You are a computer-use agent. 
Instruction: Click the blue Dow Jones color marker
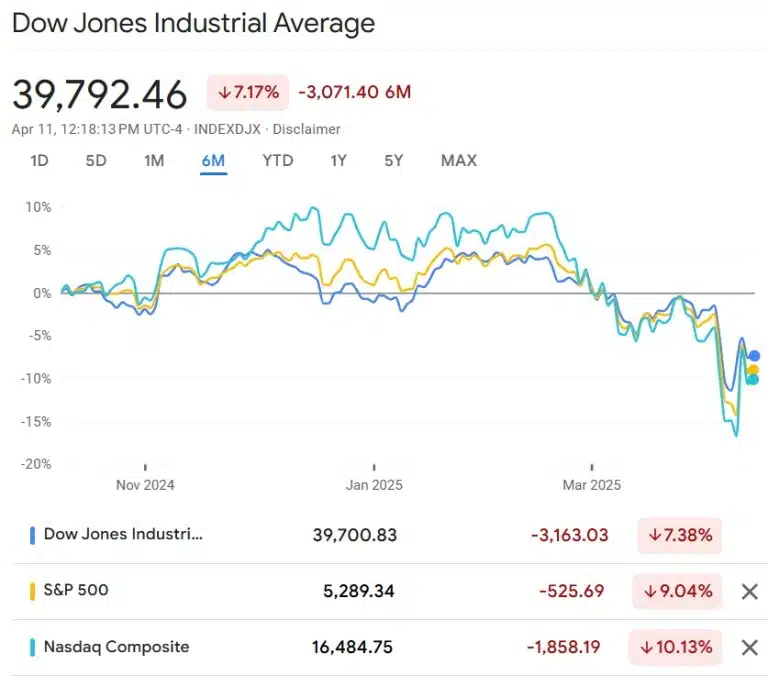(x=33, y=535)
